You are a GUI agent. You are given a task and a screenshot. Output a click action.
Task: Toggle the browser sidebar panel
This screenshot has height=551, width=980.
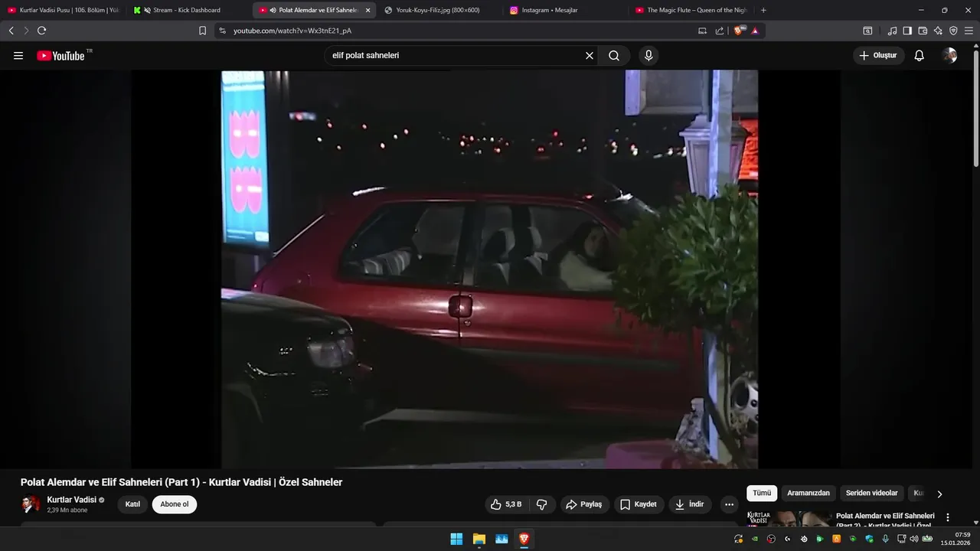907,31
